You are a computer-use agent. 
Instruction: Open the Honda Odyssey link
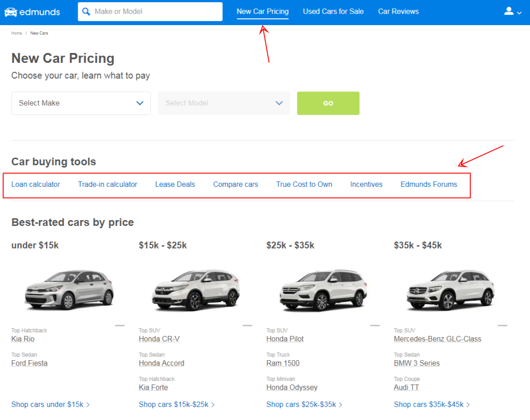coord(292,388)
